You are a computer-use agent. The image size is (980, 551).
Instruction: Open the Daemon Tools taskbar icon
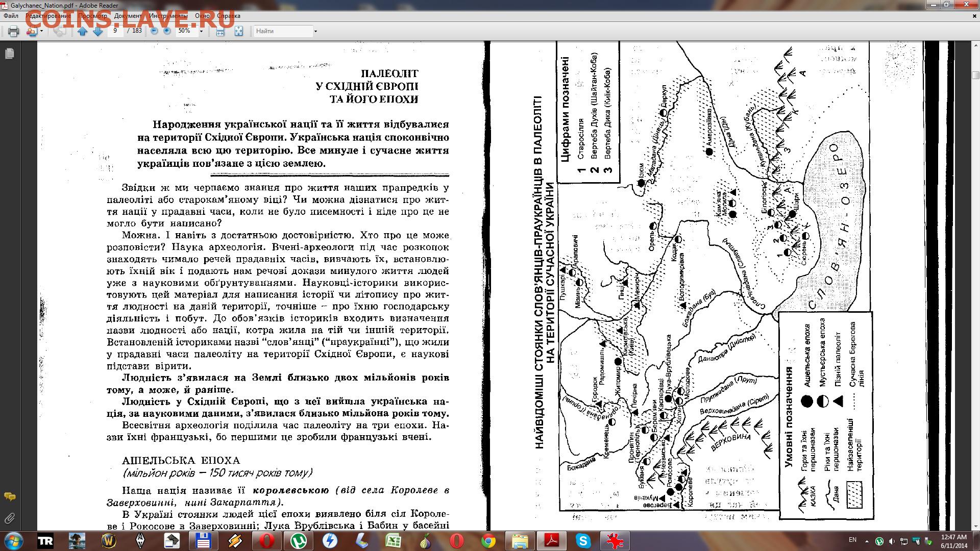click(330, 541)
